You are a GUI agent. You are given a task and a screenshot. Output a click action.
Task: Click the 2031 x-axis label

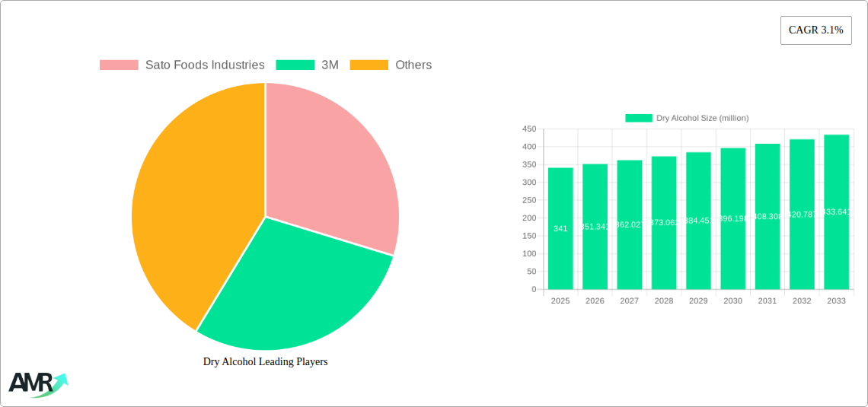point(767,301)
